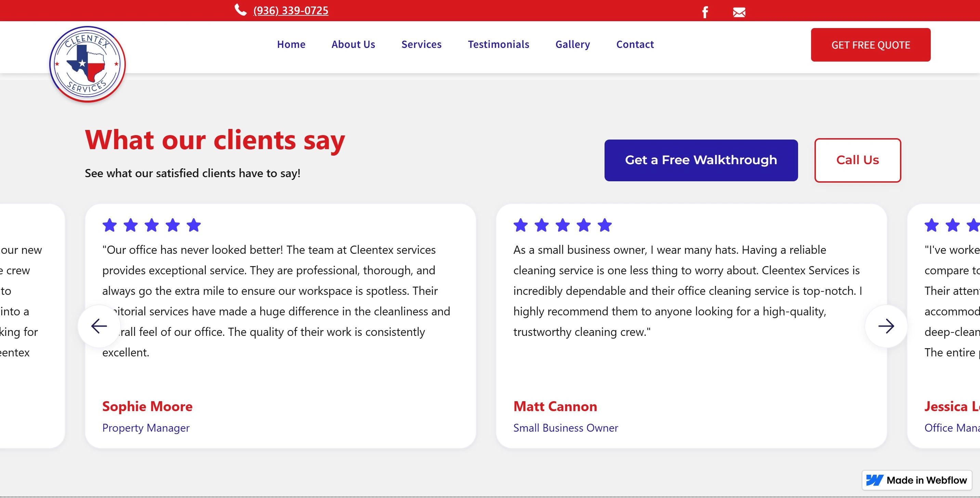Viewport: 980px width, 498px height.
Task: Open the Gallery page
Action: [572, 44]
